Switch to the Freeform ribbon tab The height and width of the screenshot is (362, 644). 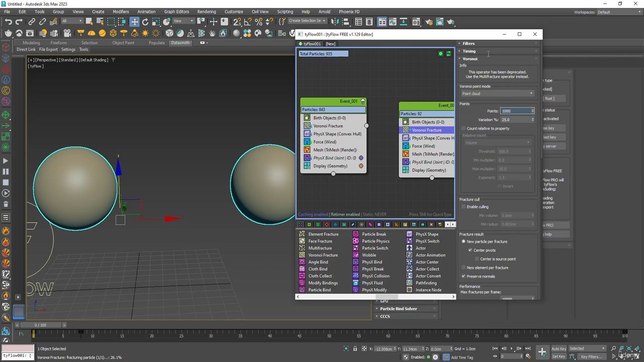pyautogui.click(x=58, y=43)
